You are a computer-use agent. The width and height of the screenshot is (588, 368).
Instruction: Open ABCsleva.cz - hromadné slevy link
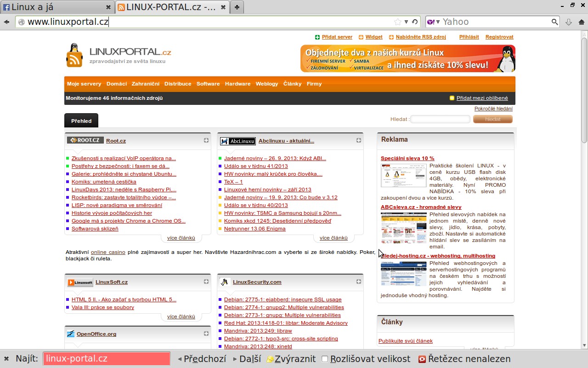(421, 207)
